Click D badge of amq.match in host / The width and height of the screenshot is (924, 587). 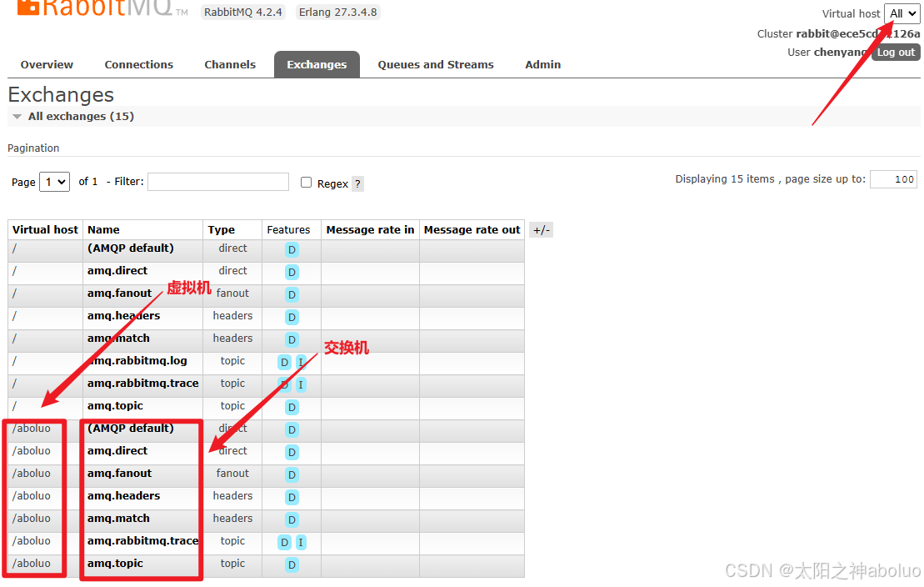292,340
